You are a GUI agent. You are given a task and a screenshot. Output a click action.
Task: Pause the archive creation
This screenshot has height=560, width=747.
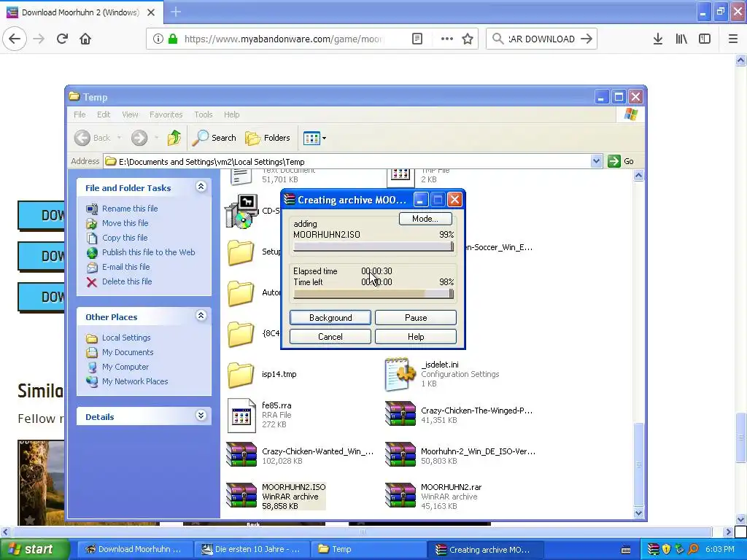click(415, 318)
